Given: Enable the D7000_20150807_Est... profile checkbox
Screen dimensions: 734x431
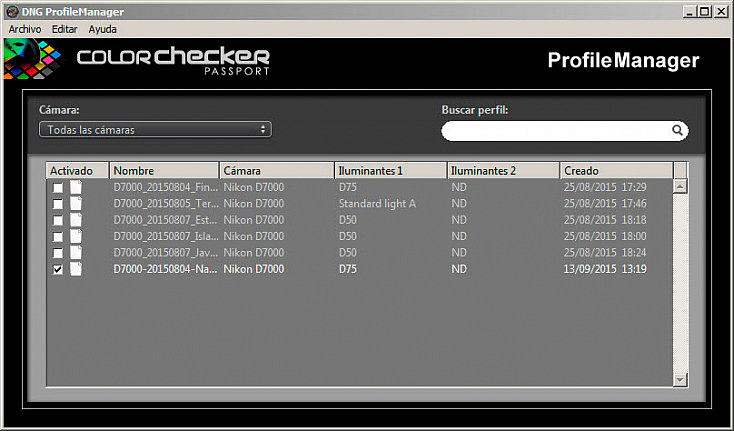Looking at the screenshot, I should (58, 220).
